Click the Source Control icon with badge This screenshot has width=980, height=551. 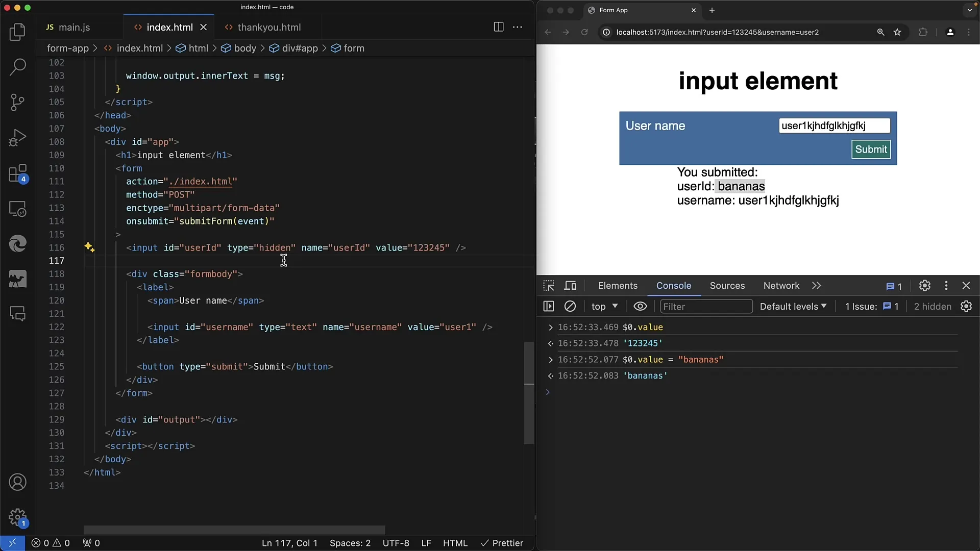tap(18, 172)
